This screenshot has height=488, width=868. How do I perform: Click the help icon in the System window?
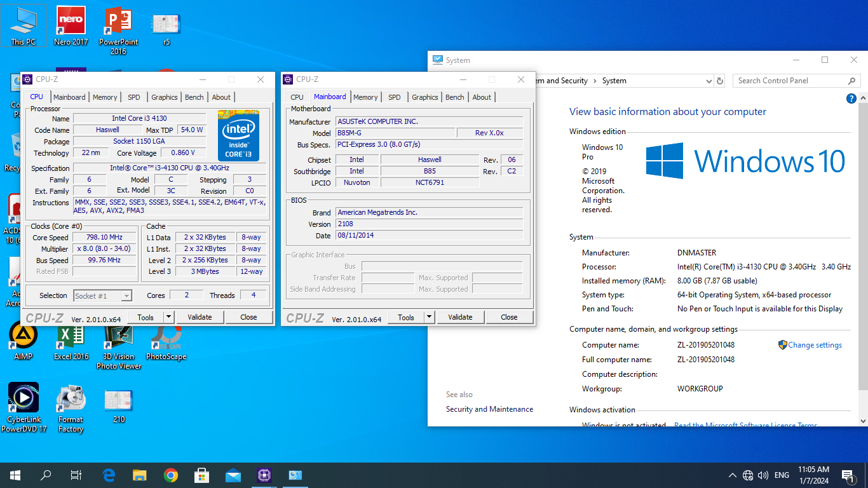coord(851,98)
